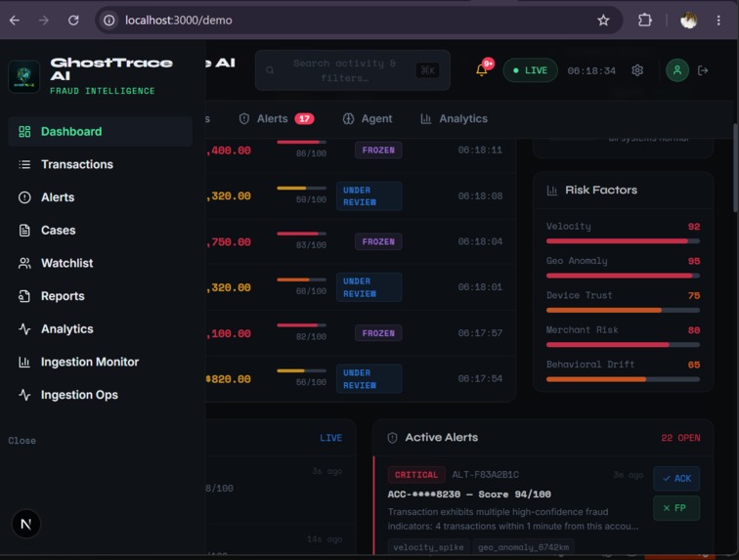Open Chrome three-dot menu
This screenshot has width=739, height=560.
718,21
